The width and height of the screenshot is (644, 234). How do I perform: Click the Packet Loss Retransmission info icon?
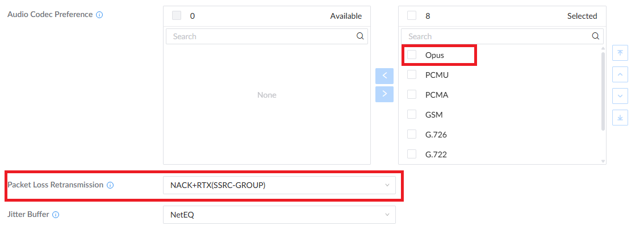pos(110,185)
